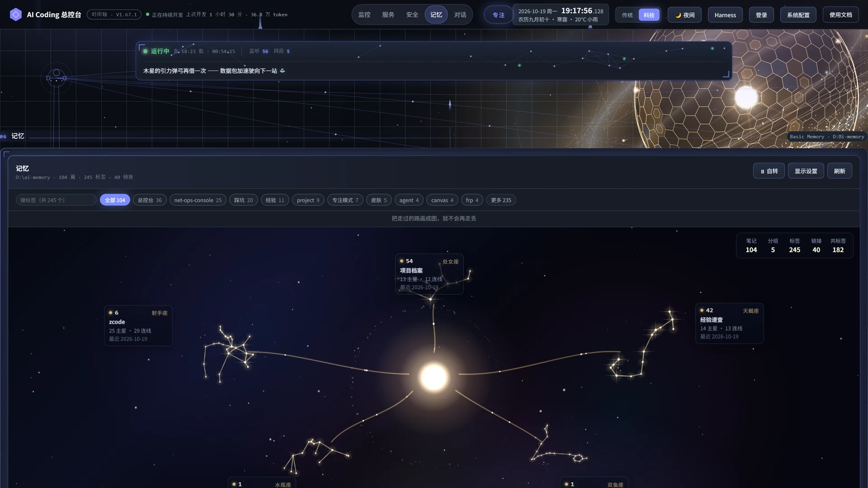The image size is (868, 488).
Task: Expand the 更多 235 tags chip
Action: pos(501,200)
